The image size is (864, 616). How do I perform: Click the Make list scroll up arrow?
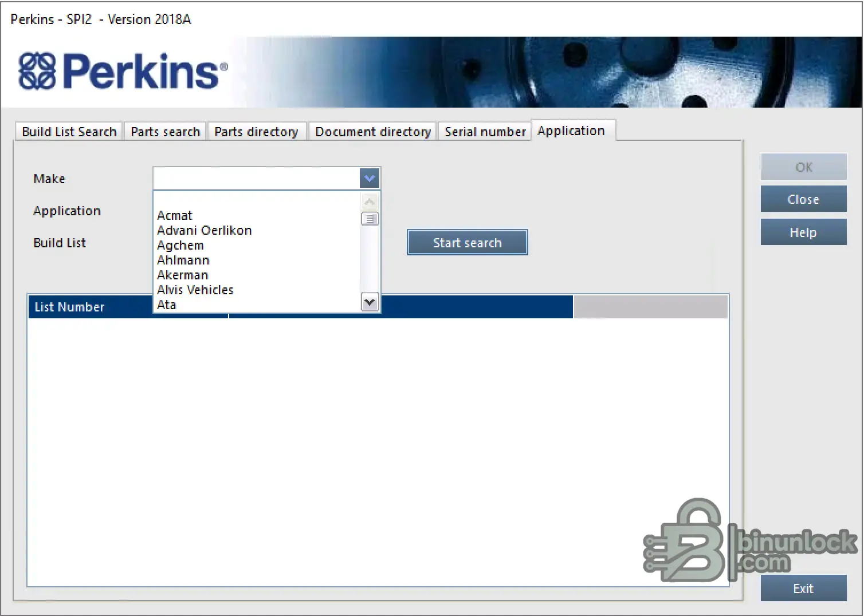[x=370, y=202]
